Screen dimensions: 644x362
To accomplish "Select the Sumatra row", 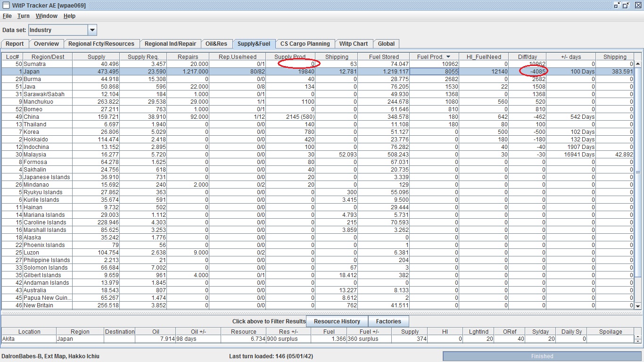I will [x=318, y=64].
